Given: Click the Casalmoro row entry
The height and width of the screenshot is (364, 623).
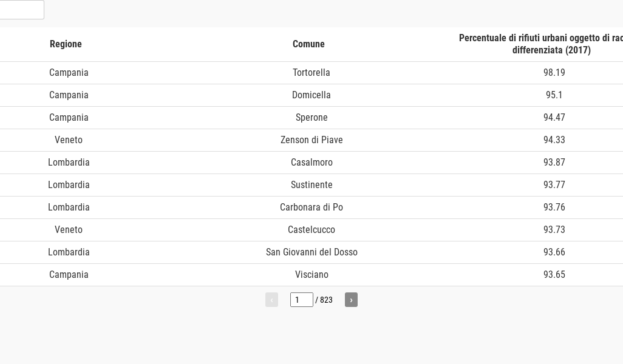Looking at the screenshot, I should [311, 163].
